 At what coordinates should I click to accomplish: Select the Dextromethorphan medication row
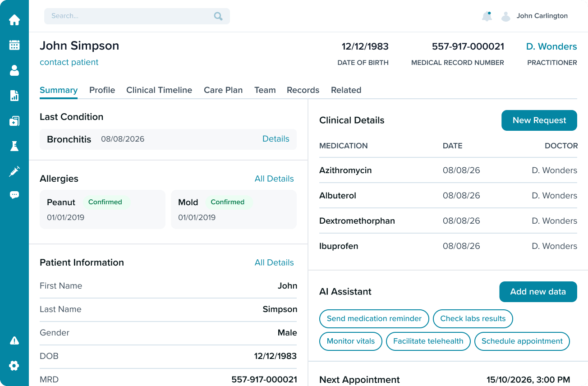coord(448,221)
